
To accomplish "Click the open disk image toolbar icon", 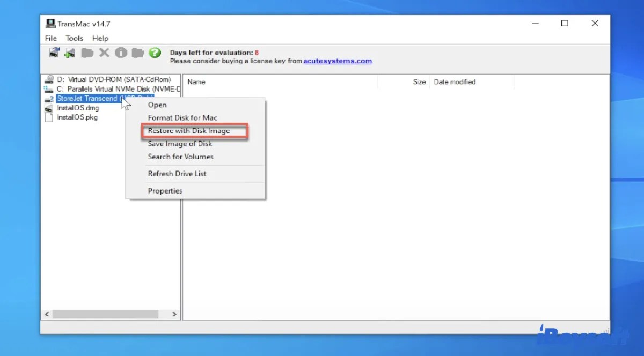I will pyautogui.click(x=54, y=53).
